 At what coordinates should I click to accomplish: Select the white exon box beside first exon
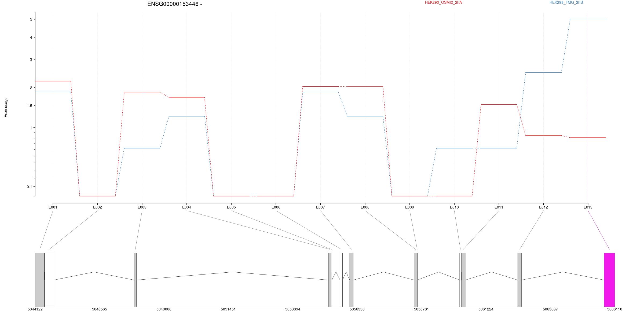pyautogui.click(x=49, y=280)
